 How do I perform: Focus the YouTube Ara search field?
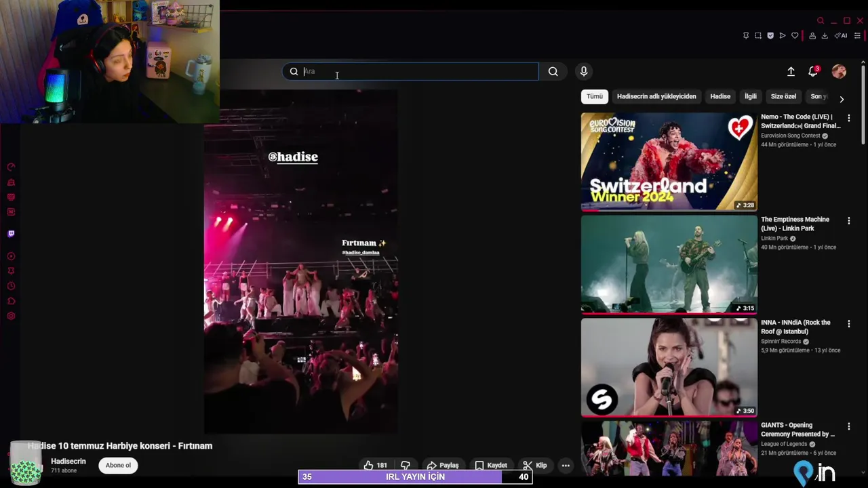[410, 71]
